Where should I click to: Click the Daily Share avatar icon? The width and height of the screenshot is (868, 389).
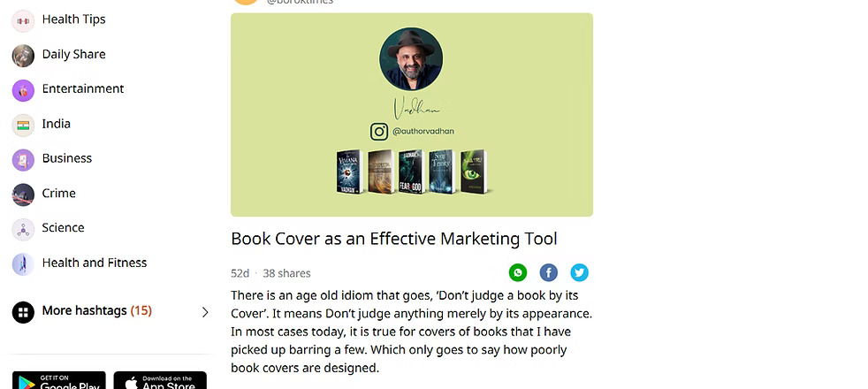coord(23,55)
